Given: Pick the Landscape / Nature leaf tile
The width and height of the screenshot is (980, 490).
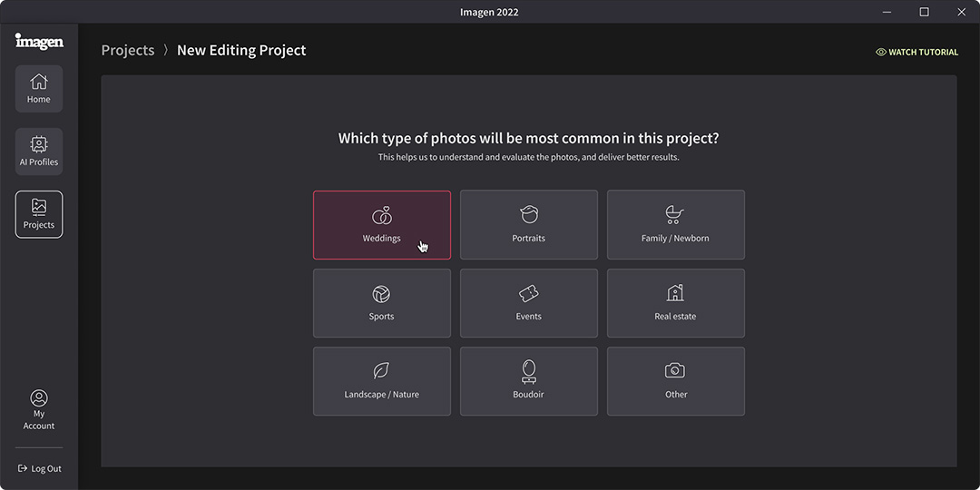Looking at the screenshot, I should coord(382,381).
